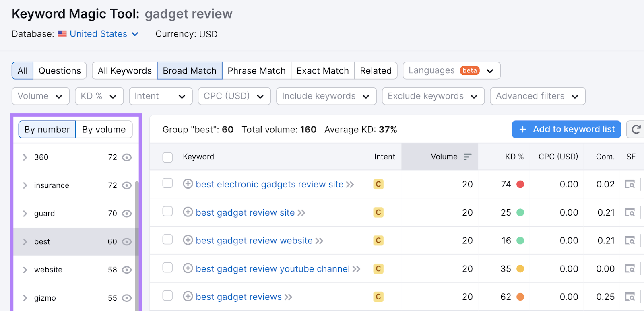Click plus icon beside best gadget review youtube channel

click(x=188, y=268)
